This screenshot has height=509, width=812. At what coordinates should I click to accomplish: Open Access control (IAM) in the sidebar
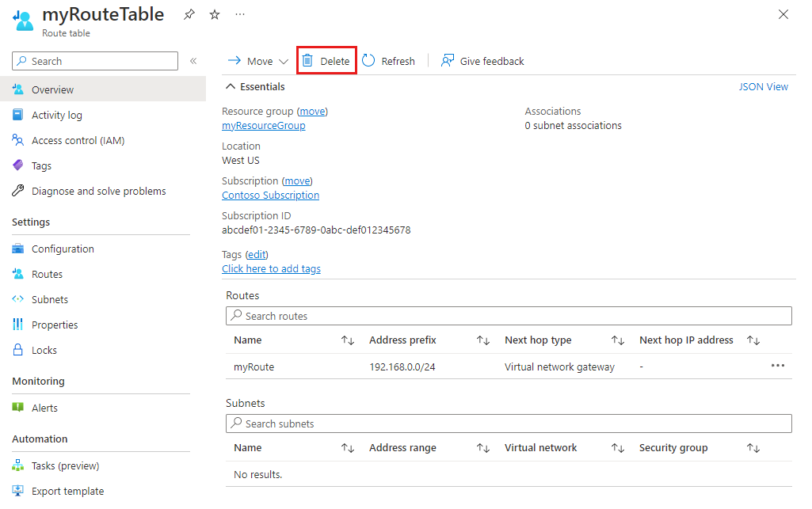tap(80, 140)
